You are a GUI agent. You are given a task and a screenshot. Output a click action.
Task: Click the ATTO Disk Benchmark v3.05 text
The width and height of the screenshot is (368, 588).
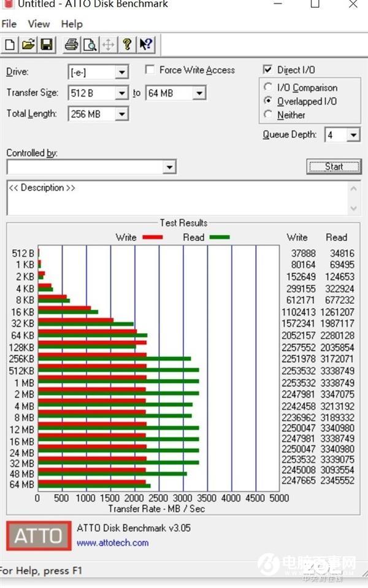(x=134, y=528)
